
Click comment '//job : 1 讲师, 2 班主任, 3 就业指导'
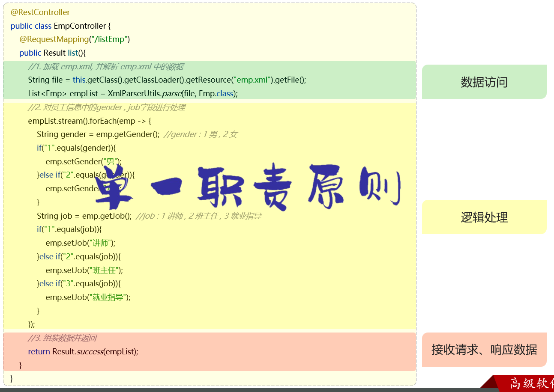pyautogui.click(x=199, y=216)
